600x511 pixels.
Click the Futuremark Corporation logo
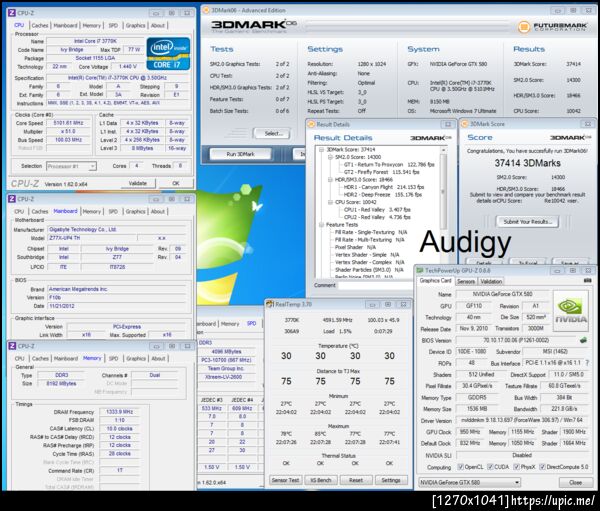coord(552,26)
